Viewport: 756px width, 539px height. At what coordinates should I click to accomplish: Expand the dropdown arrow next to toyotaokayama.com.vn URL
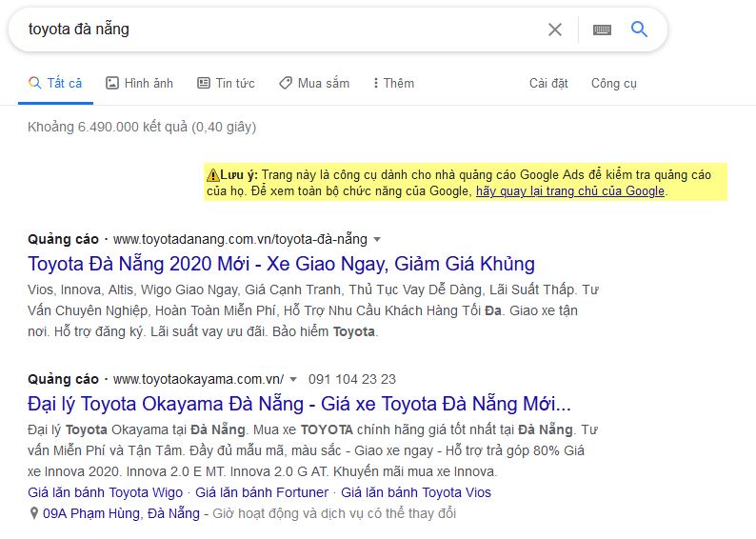coord(293,379)
